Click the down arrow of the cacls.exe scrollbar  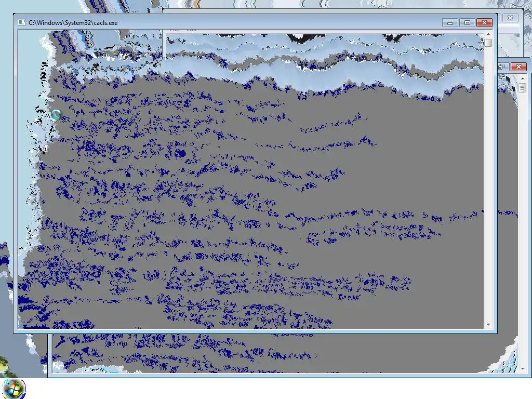488,325
